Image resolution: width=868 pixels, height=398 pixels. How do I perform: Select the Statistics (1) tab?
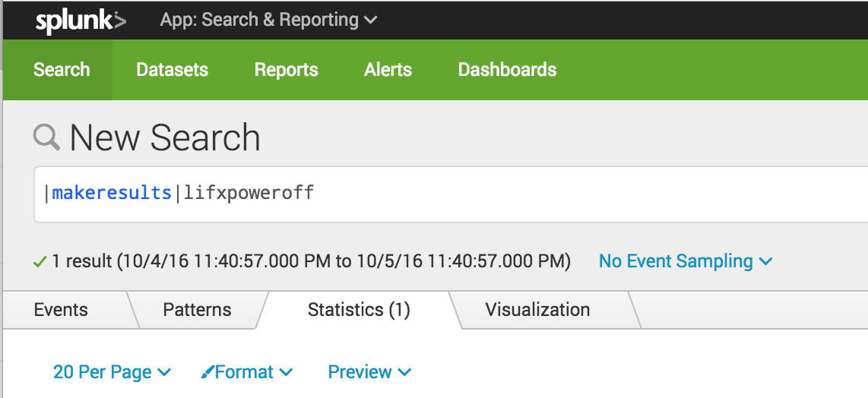(359, 309)
